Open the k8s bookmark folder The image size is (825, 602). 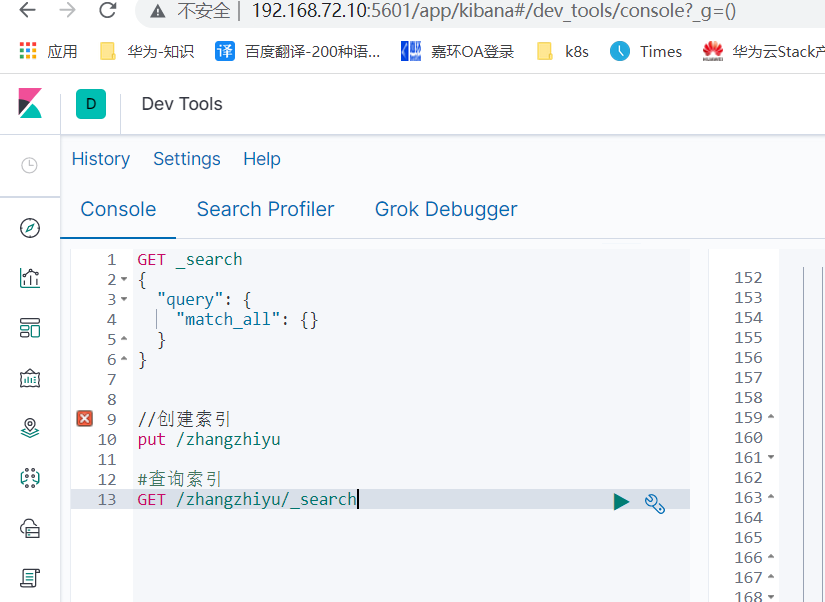pos(562,52)
